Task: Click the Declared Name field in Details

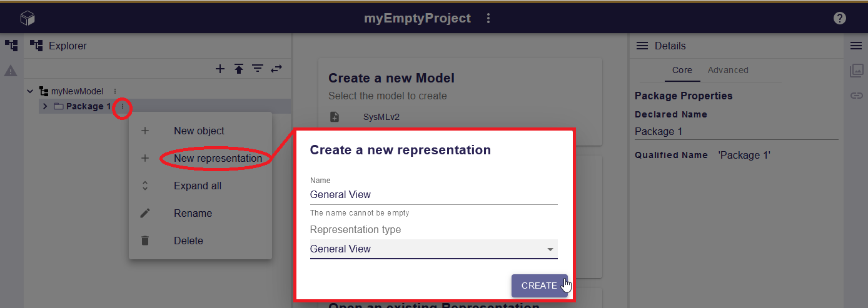Action: click(x=736, y=131)
